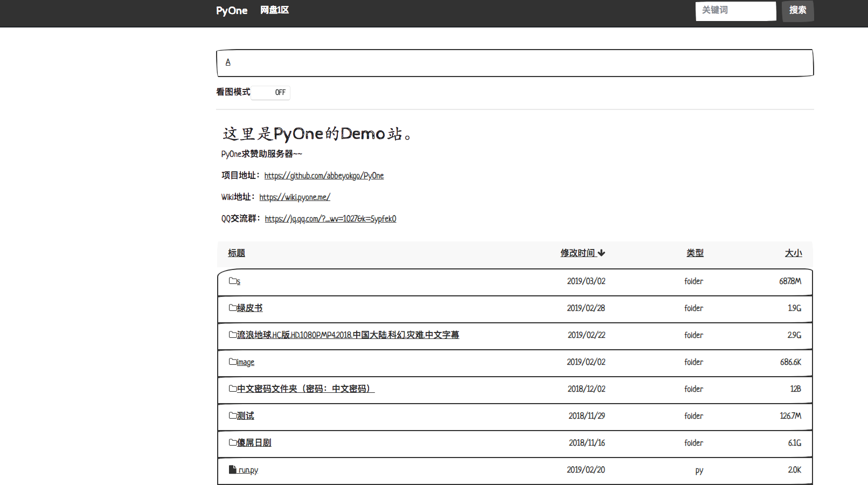
Task: Click the date 2019/02/28
Action: coord(586,308)
